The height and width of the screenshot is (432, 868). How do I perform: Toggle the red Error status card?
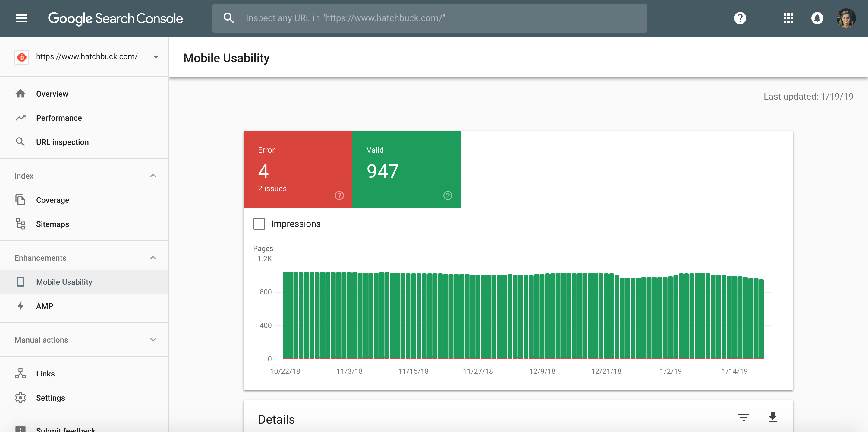(297, 169)
